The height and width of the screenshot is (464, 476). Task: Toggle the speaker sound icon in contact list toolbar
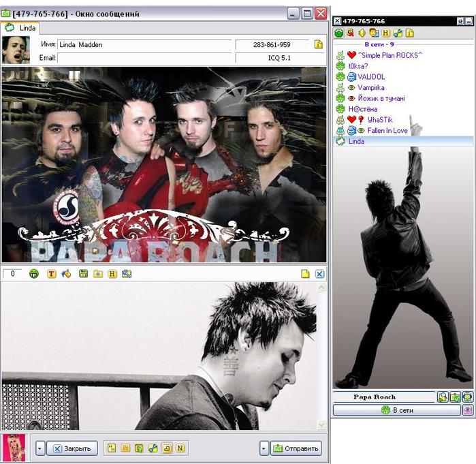362,33
